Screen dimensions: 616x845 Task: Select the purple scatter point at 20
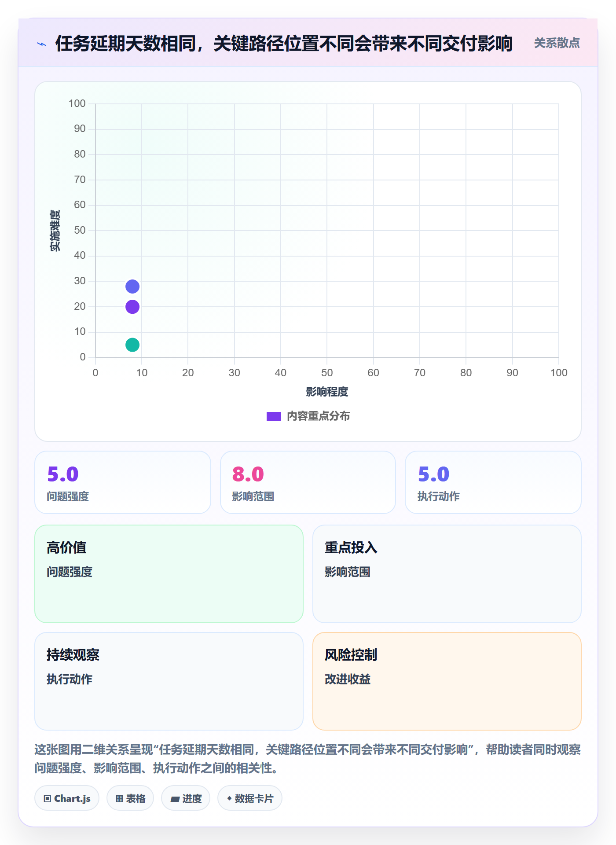click(x=132, y=307)
